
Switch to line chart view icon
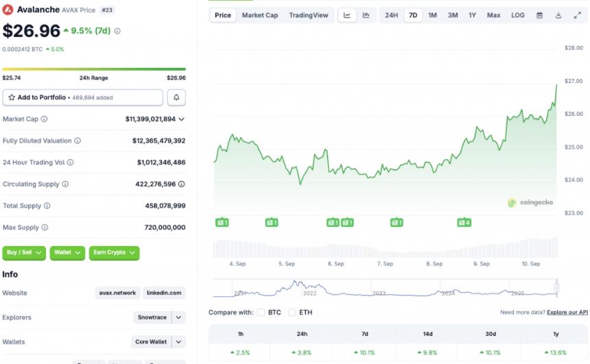[x=347, y=15]
